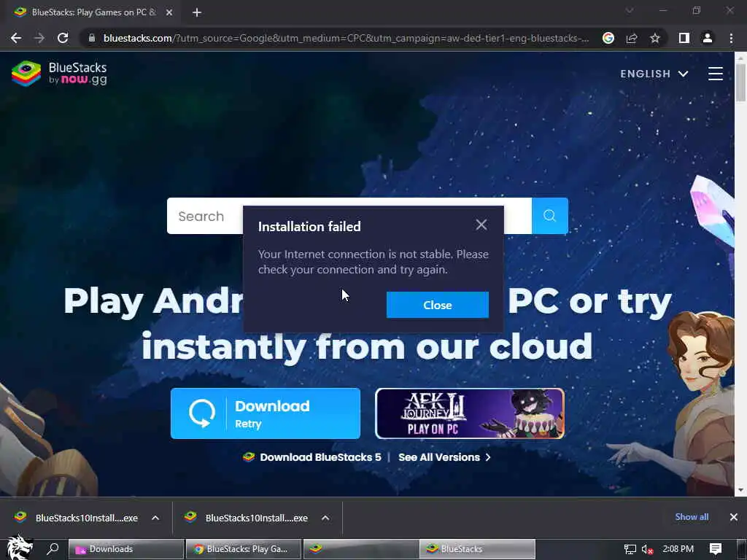This screenshot has width=747, height=560.
Task: Bookmark this page with the star icon
Action: pos(655,38)
